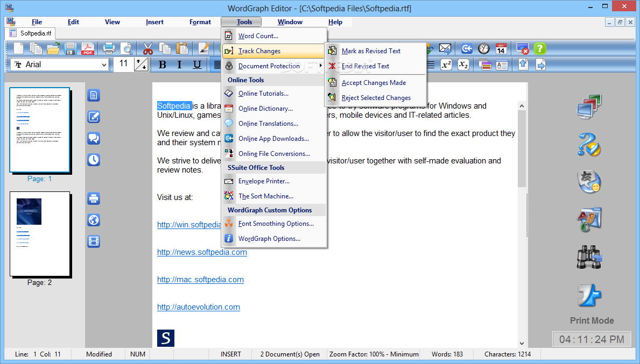Image resolution: width=640 pixels, height=364 pixels.
Task: Open help with green question mark icon
Action: [539, 49]
